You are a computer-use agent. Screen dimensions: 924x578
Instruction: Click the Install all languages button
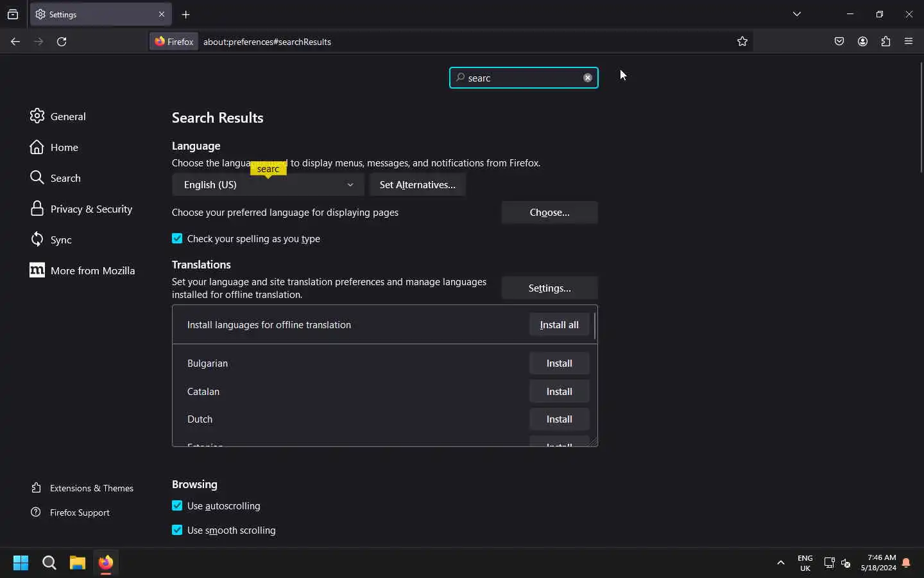[x=559, y=325]
